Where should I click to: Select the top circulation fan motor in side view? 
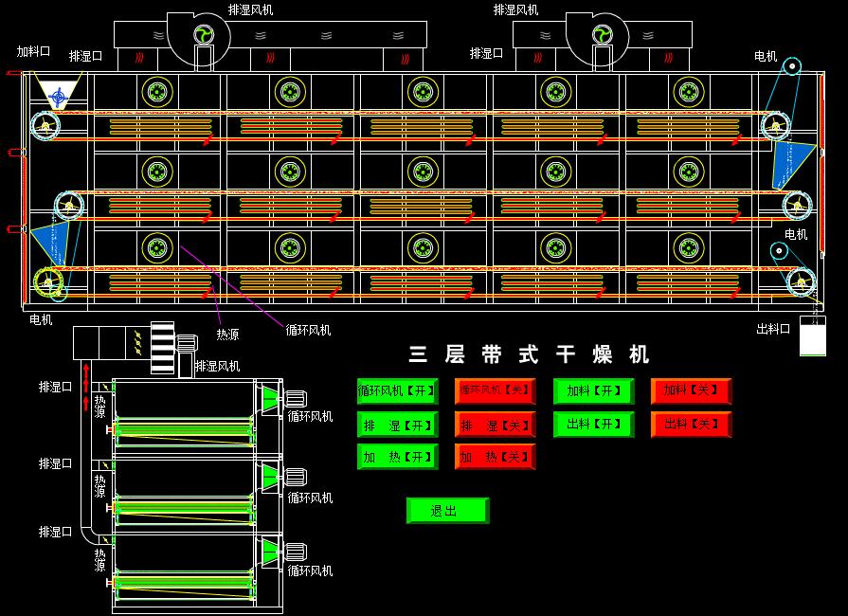(294, 399)
